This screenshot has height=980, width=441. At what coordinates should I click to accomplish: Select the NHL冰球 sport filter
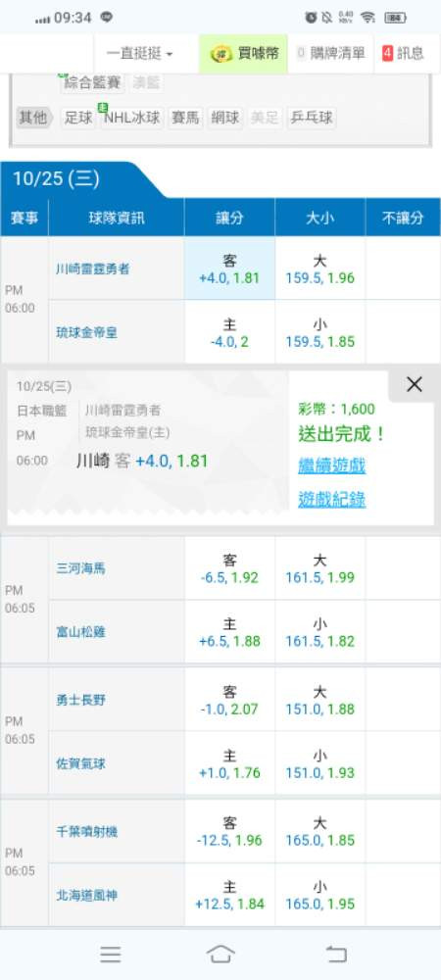[x=131, y=118]
